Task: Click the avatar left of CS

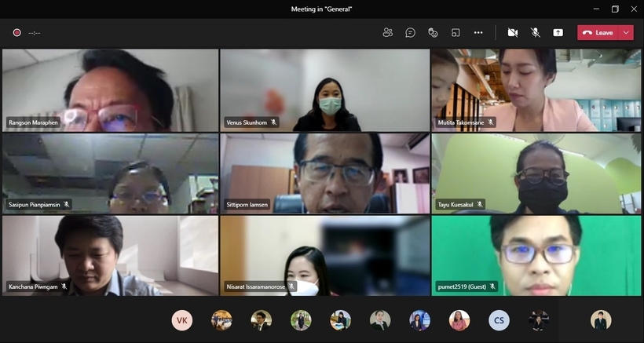Action: pos(459,320)
